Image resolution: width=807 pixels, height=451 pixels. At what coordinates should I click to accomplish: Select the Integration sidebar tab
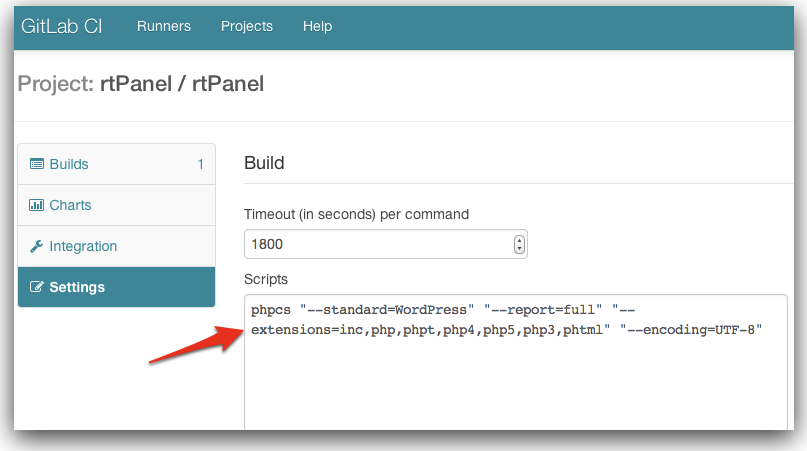(x=116, y=246)
